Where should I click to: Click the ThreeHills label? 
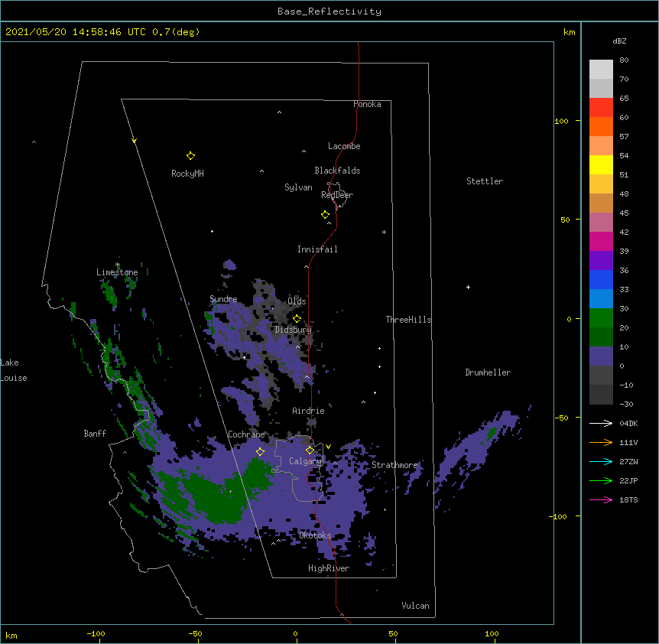point(408,320)
